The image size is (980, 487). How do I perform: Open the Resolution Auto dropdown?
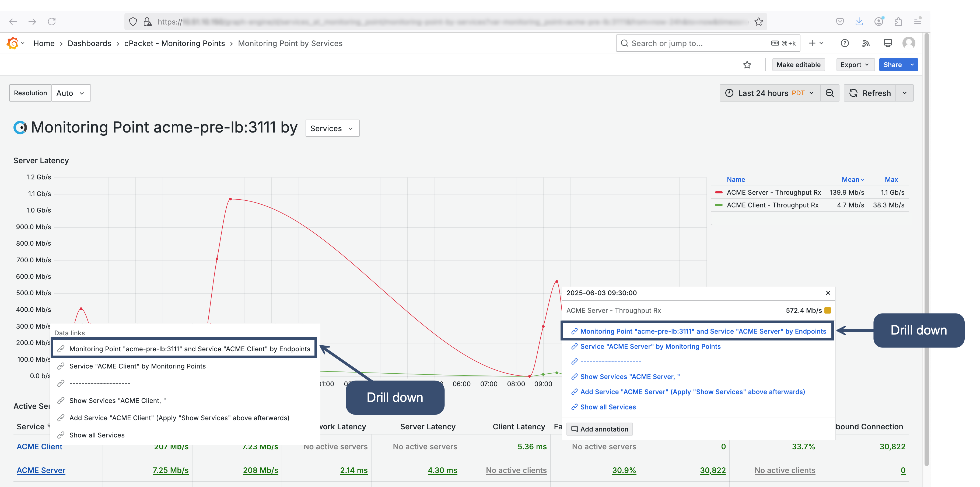click(x=71, y=93)
